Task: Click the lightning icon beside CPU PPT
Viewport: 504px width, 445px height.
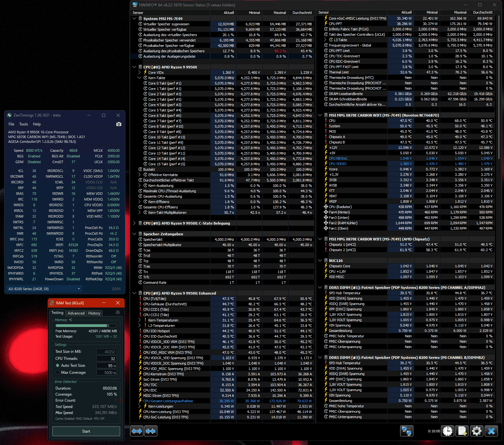Action: click(326, 24)
